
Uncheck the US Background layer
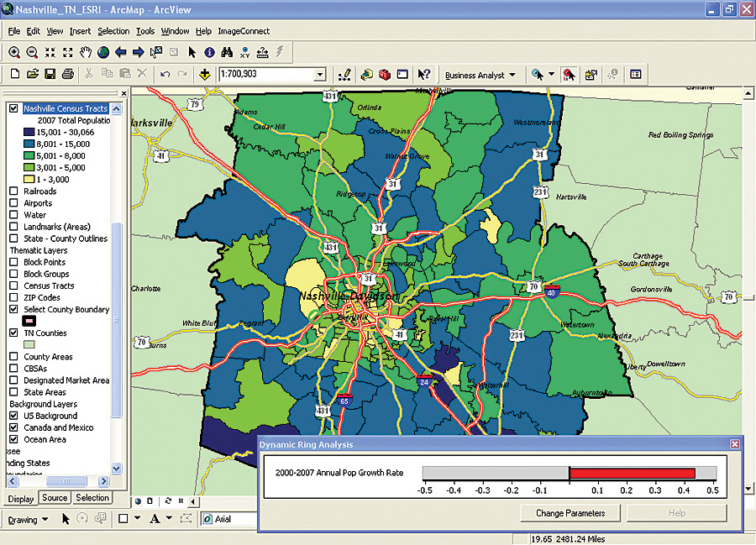click(13, 416)
